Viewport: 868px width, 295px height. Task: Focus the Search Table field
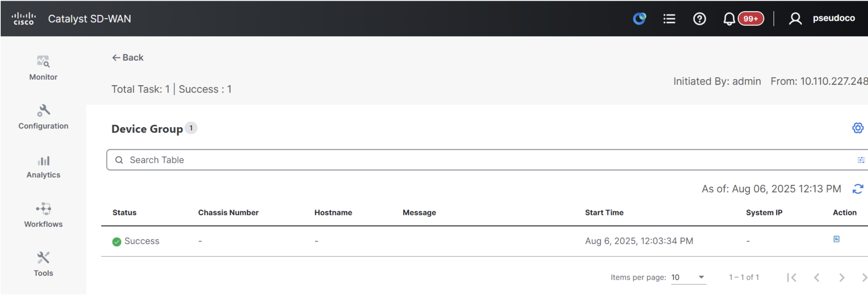click(x=487, y=160)
